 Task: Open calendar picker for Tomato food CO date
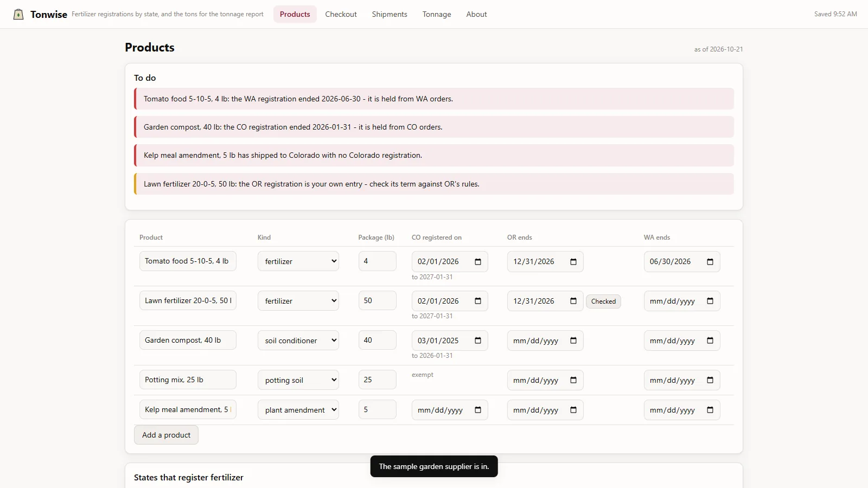pos(478,261)
